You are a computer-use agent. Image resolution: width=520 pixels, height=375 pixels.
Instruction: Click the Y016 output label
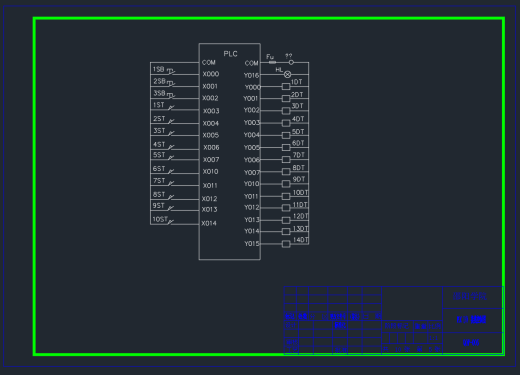251,75
